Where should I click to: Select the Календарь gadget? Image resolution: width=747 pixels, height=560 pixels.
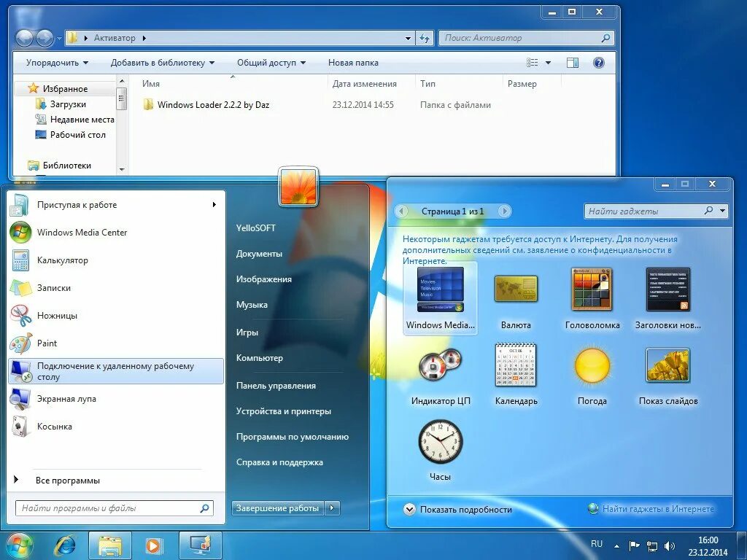tap(516, 374)
